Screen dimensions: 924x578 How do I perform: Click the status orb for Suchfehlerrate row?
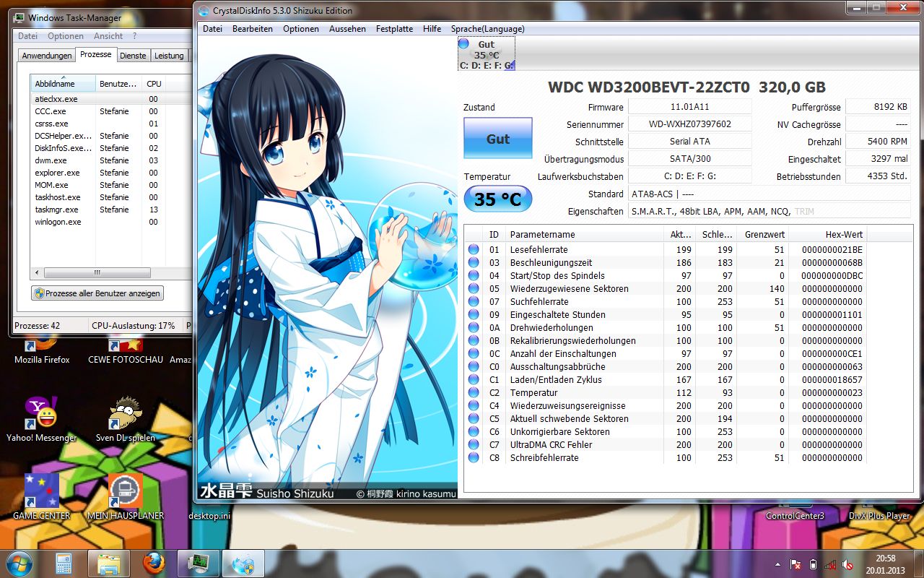click(474, 301)
